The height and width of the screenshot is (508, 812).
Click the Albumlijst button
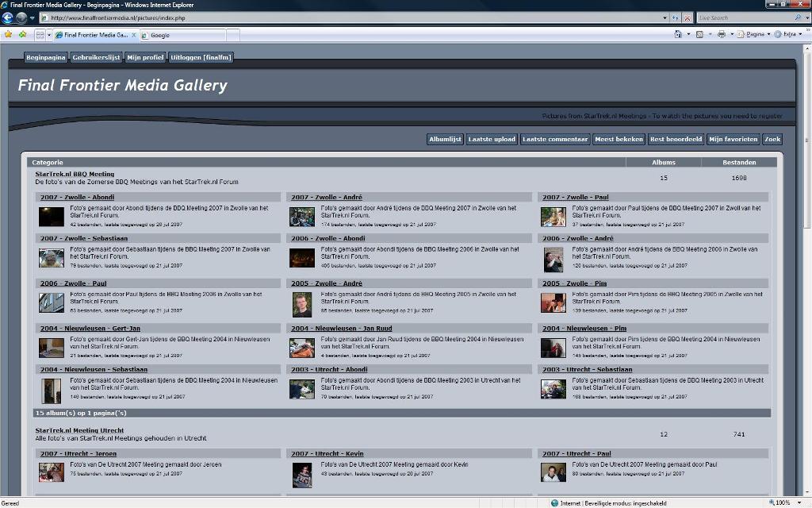(x=445, y=139)
